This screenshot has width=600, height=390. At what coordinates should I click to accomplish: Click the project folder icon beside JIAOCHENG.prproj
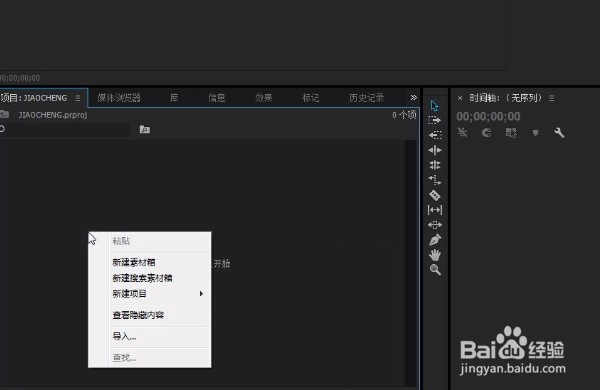click(4, 114)
